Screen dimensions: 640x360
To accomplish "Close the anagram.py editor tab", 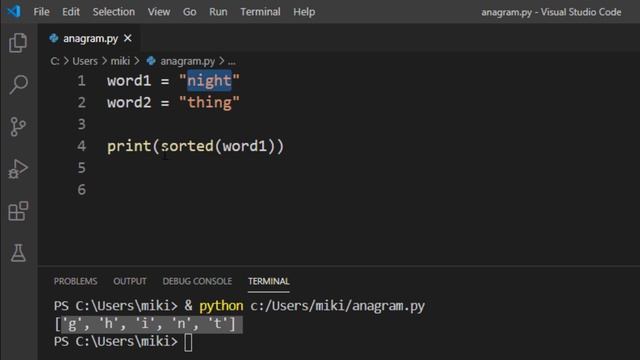I will pyautogui.click(x=128, y=38).
